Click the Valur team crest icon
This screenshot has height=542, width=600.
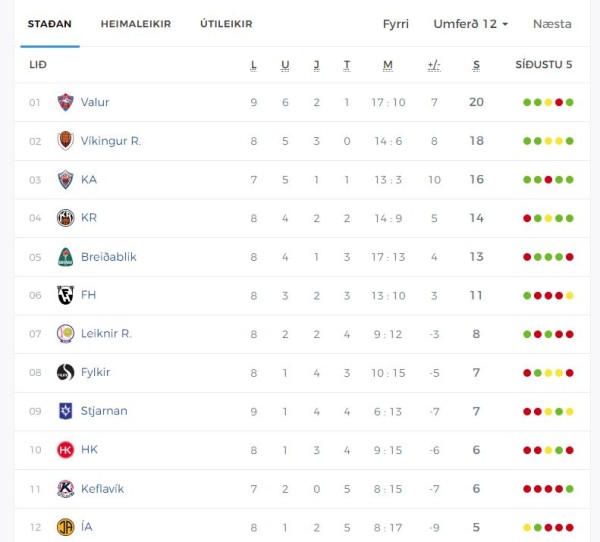click(65, 102)
